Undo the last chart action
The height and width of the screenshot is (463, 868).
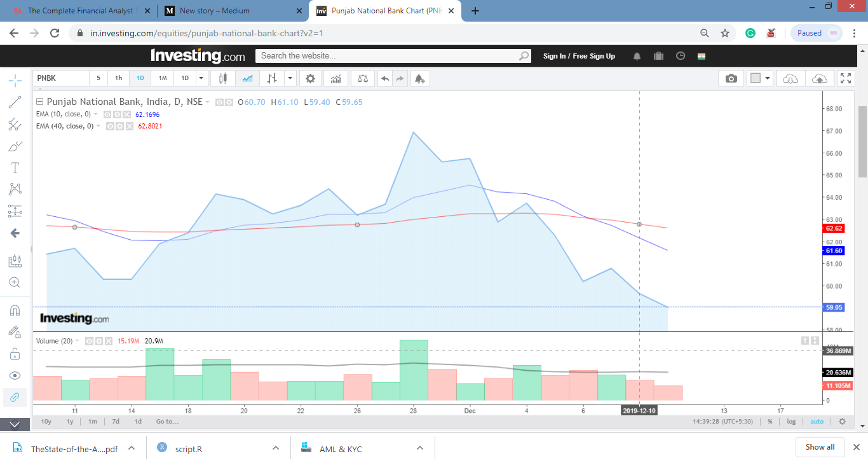[x=385, y=78]
